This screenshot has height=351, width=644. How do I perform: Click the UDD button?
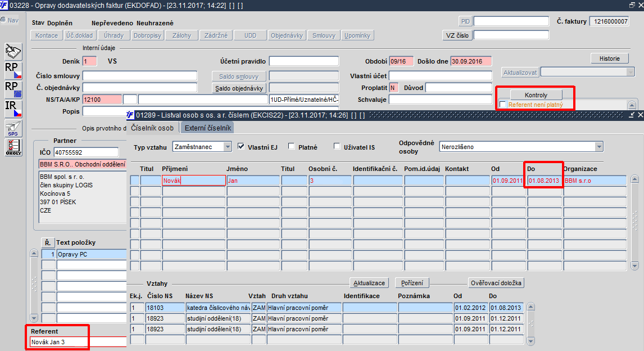tap(250, 35)
